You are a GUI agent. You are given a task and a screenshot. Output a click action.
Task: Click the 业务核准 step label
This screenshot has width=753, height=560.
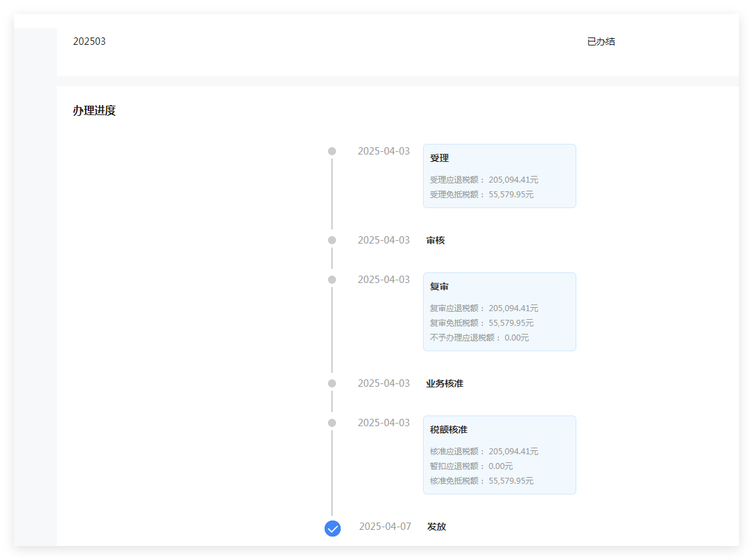coord(444,383)
